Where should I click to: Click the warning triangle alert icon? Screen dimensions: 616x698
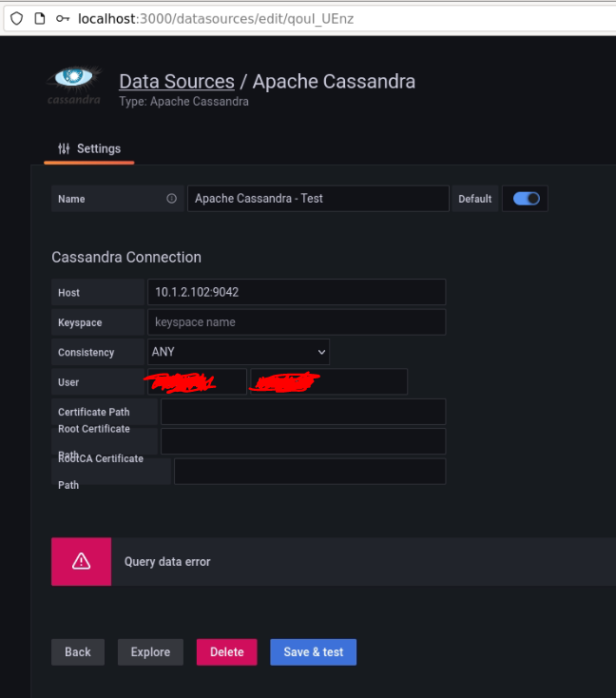[x=82, y=561]
